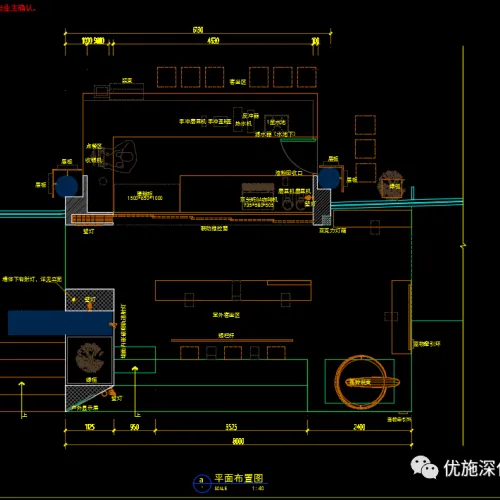
Task: Select the 收银机 label
Action: [x=93, y=160]
